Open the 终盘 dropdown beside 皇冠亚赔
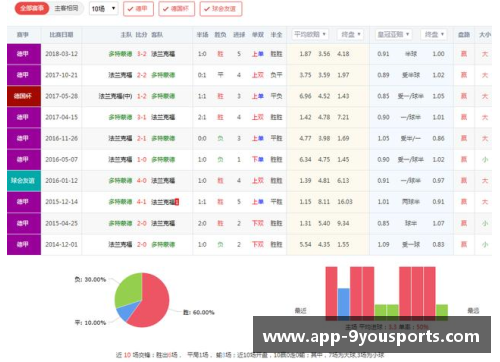Screen dimensions: 500x362 (x=434, y=34)
